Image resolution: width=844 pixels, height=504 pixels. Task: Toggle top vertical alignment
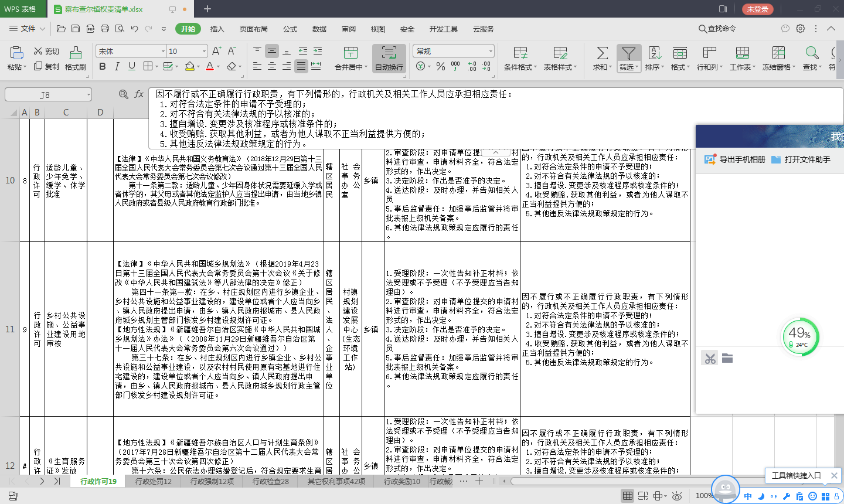click(x=257, y=52)
